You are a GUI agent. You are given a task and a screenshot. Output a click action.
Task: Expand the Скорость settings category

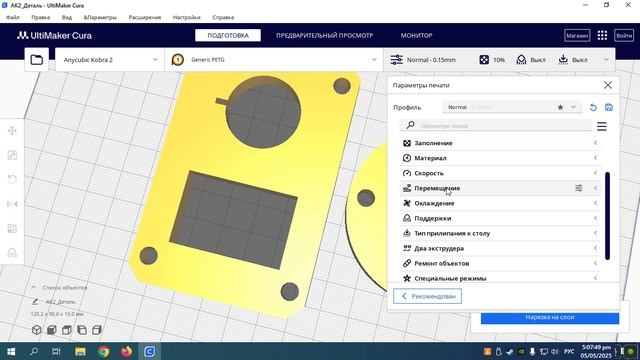[x=500, y=173]
